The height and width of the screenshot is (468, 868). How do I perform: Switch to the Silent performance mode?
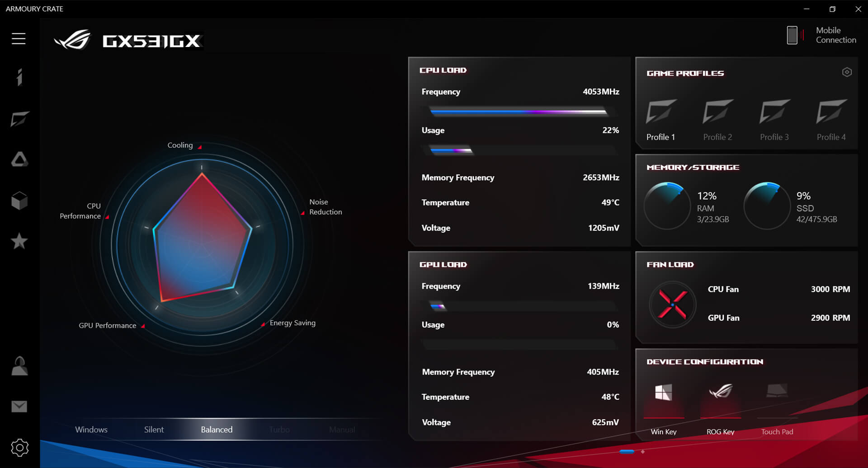(x=154, y=430)
